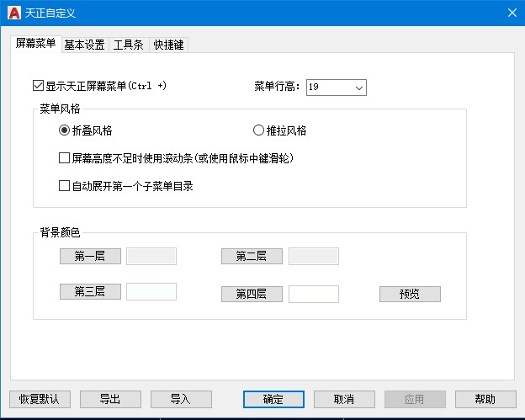Viewport: 525px width, 420px height.
Task: Click the 导入 import button
Action: [181, 399]
